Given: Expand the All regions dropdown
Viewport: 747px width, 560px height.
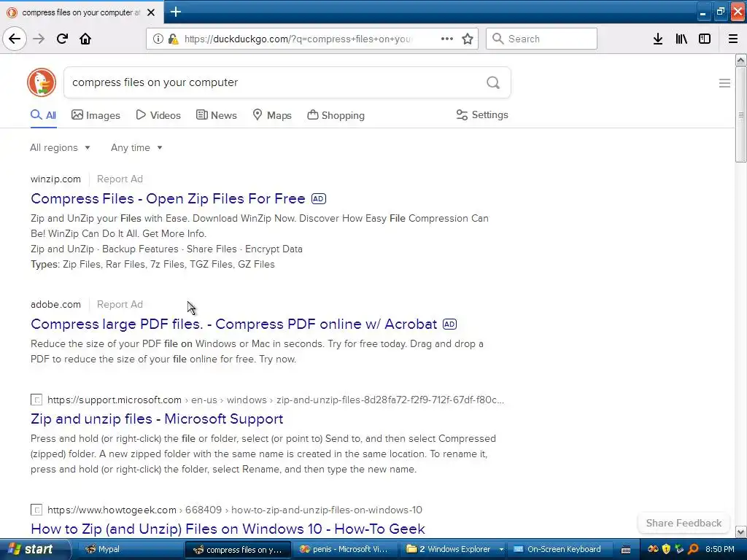Looking at the screenshot, I should (x=60, y=147).
